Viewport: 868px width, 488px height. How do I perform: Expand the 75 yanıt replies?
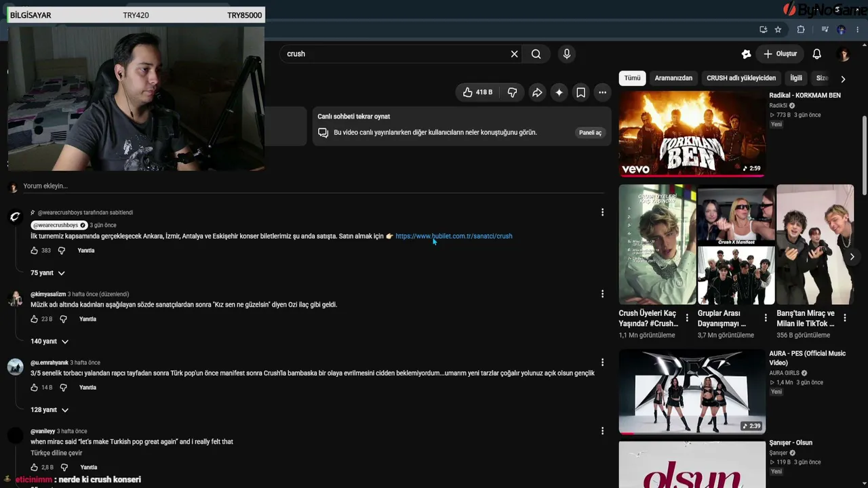tap(47, 273)
